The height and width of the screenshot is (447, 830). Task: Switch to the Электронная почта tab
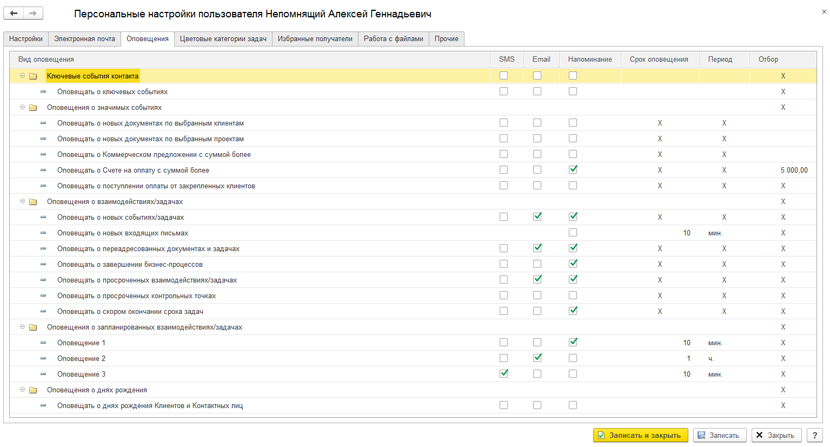point(84,39)
